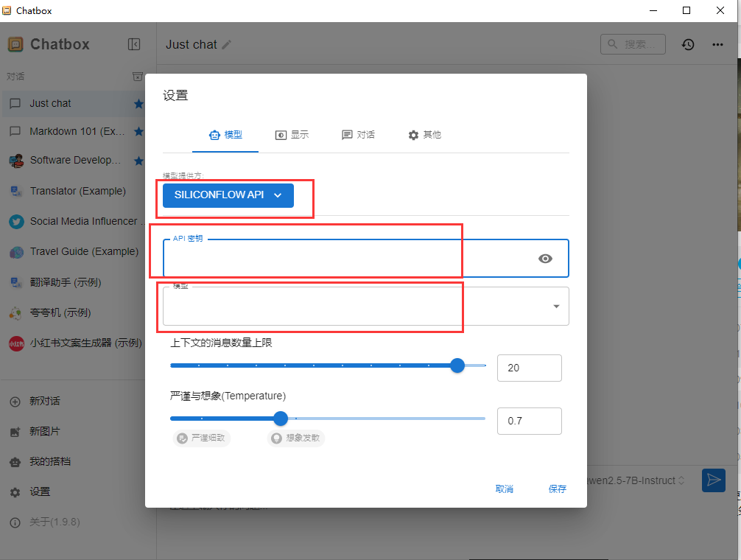Viewport: 741px width, 560px height.
Task: Adjust the Temperature slider handle
Action: pos(281,419)
